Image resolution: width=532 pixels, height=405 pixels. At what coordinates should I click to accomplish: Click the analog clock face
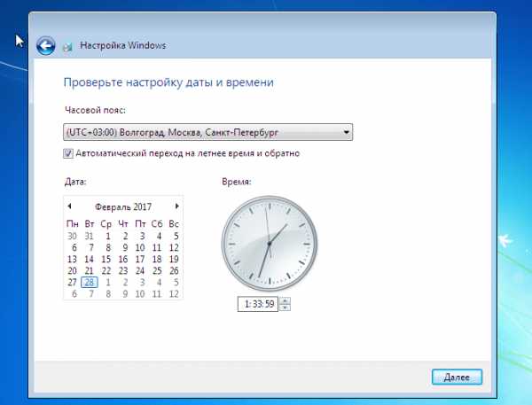[x=270, y=243]
